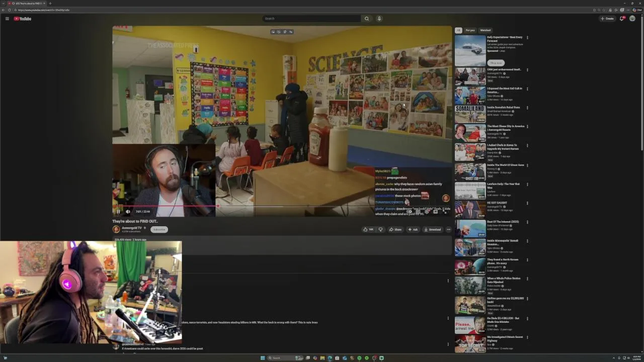The image size is (644, 362).
Task: Open the Jeep snow ad thumbnail
Action: 470,50
